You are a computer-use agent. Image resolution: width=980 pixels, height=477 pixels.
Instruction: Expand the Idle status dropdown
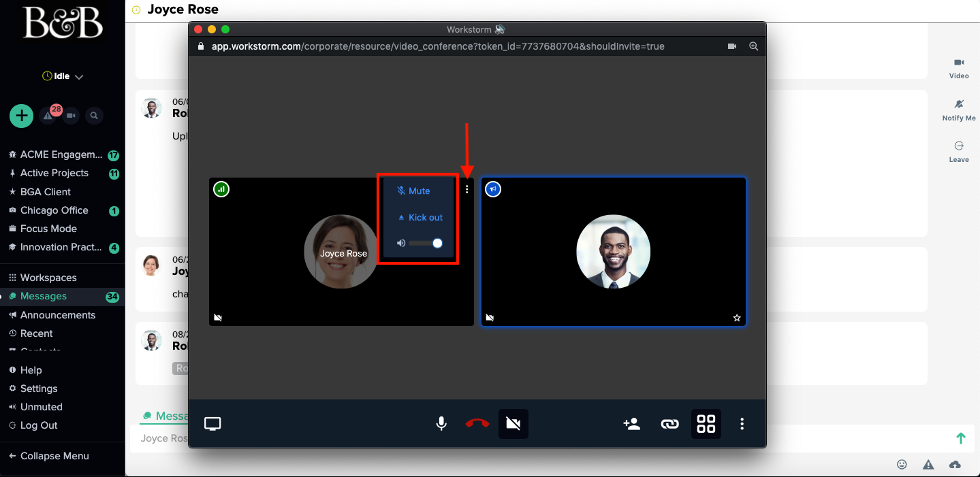63,76
